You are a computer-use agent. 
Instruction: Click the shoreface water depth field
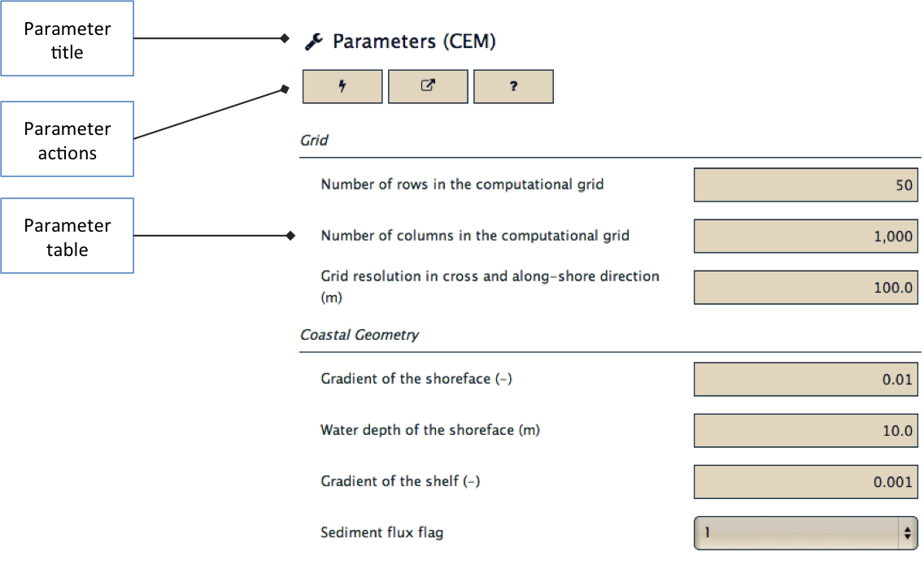coord(805,431)
